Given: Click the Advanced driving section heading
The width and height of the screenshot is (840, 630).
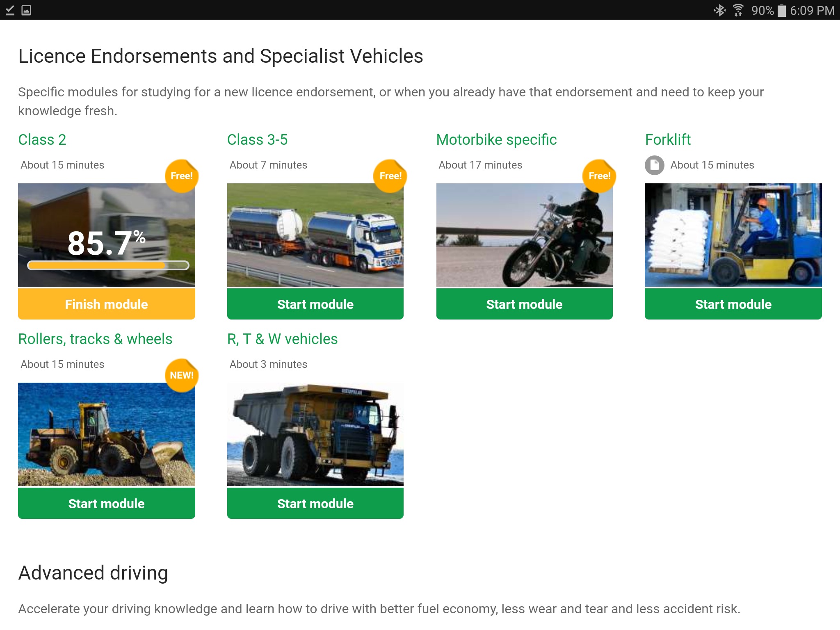Looking at the screenshot, I should [x=93, y=572].
